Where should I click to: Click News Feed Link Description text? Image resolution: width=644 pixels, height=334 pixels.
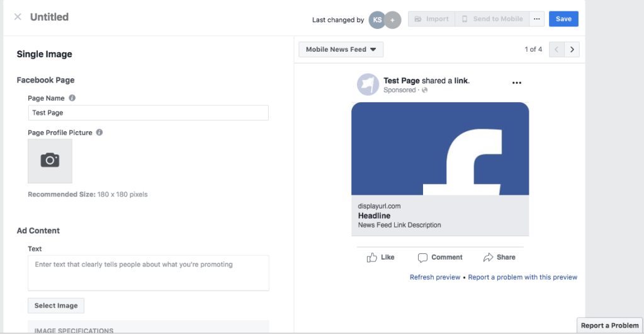tap(399, 225)
